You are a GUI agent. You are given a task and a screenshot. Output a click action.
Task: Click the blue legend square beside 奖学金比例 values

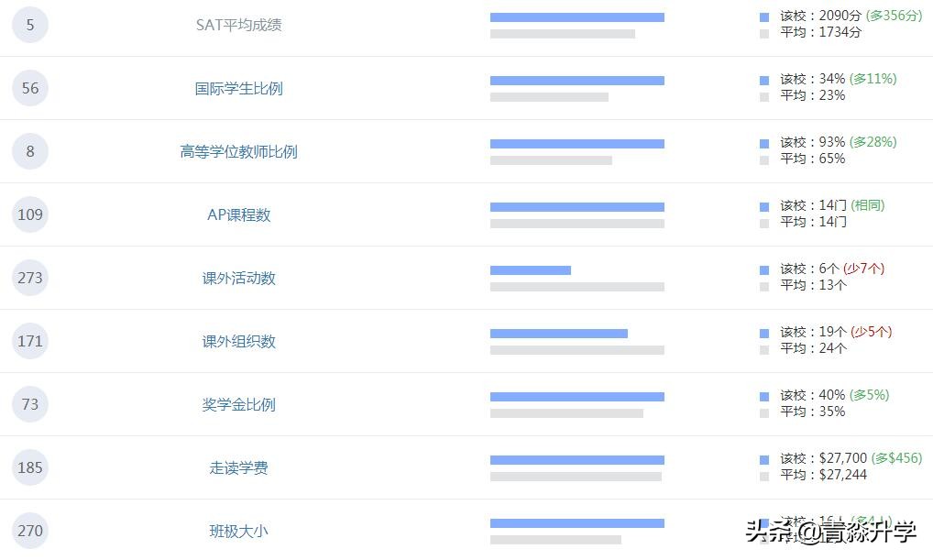[763, 396]
